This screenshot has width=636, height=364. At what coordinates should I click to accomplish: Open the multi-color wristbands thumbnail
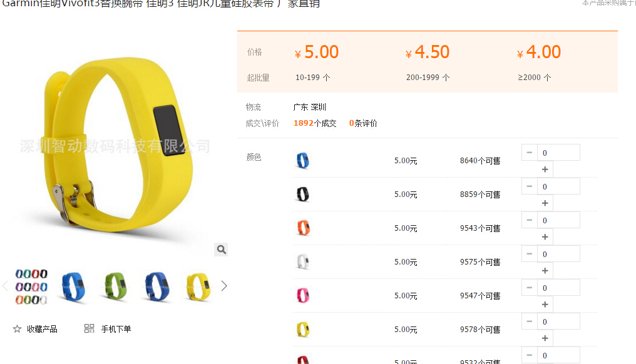31,286
